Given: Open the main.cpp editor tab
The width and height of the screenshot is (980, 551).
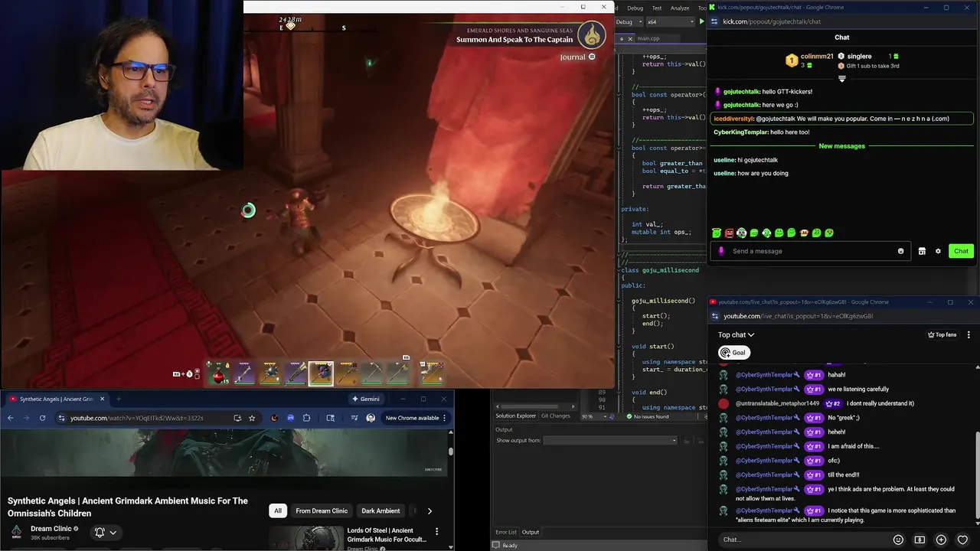Looking at the screenshot, I should tap(648, 38).
